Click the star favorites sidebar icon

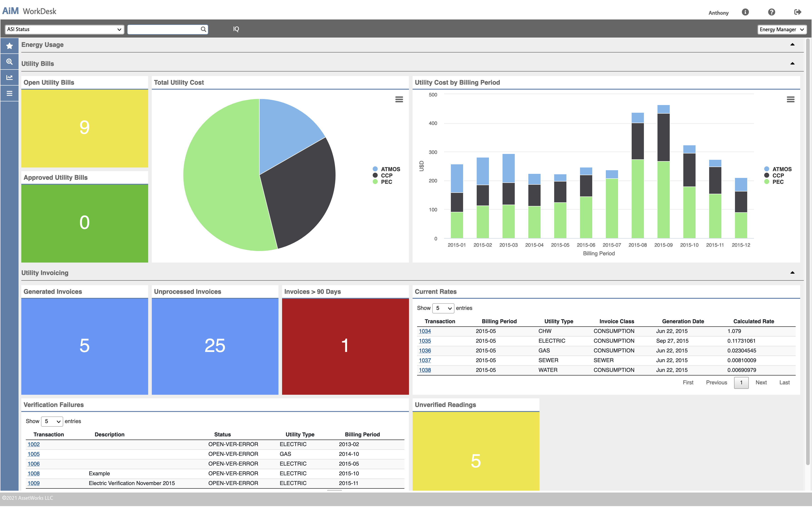[x=9, y=46]
